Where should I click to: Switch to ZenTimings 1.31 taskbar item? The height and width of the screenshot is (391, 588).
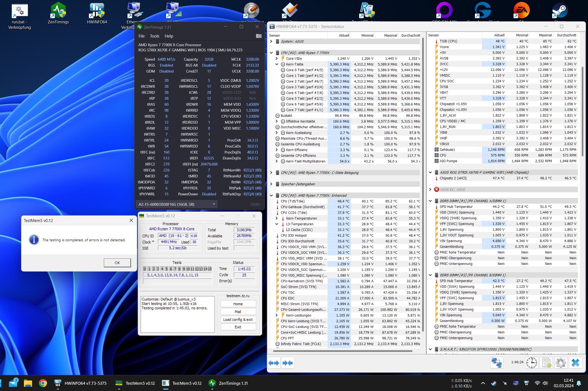click(x=228, y=383)
